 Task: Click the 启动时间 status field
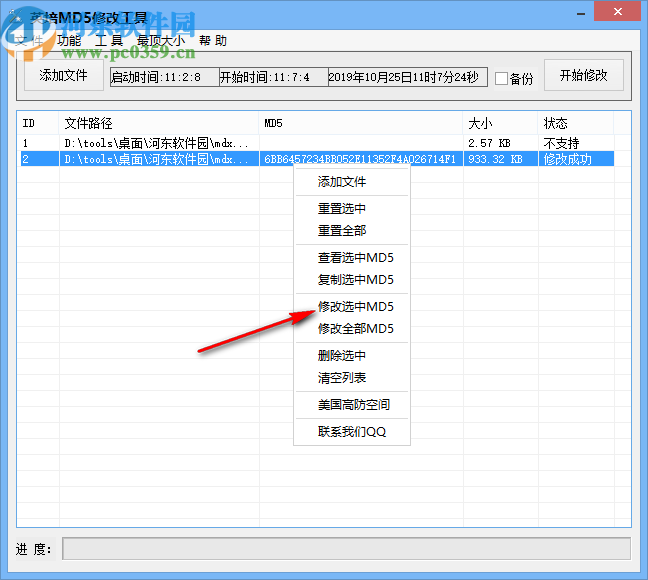pos(164,77)
